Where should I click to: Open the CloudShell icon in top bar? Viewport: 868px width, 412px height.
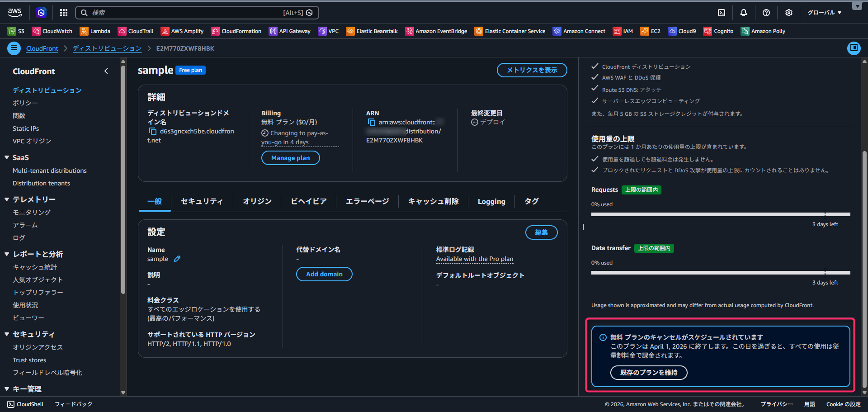click(722, 13)
